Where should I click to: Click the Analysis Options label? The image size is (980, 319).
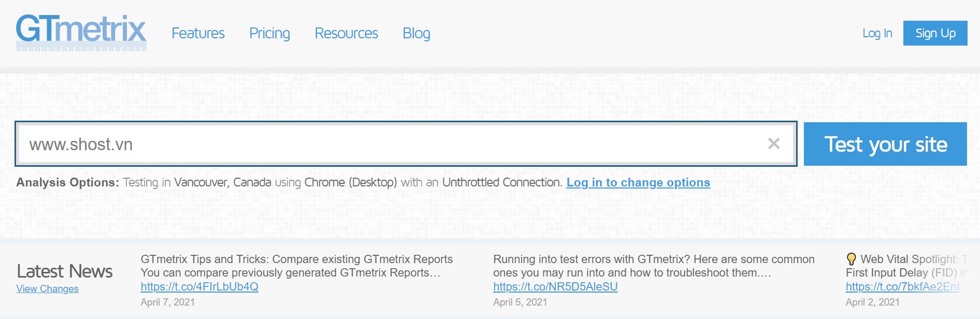[67, 182]
